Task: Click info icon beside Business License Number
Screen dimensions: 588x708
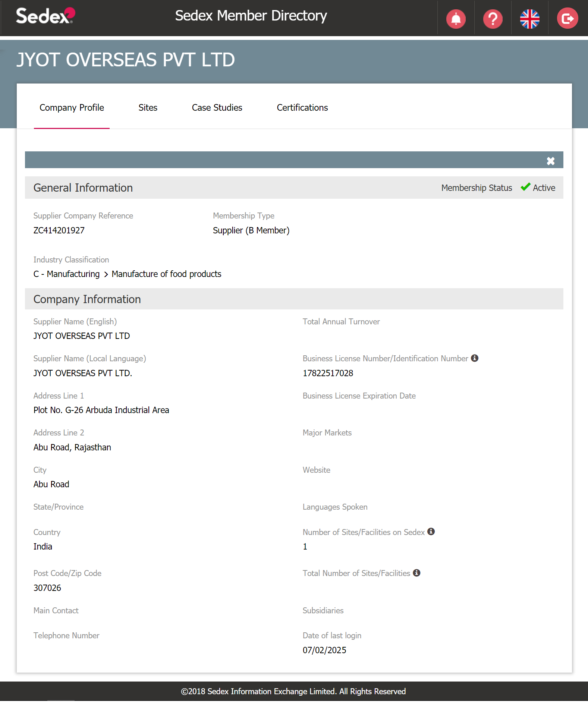Action: click(x=474, y=358)
